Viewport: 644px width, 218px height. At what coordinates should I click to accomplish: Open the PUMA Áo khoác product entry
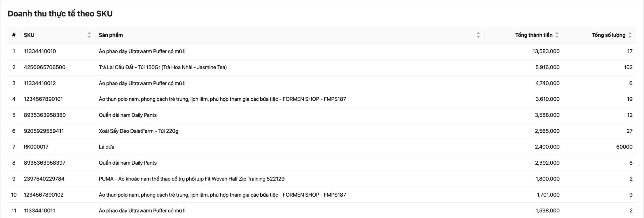pyautogui.click(x=191, y=179)
